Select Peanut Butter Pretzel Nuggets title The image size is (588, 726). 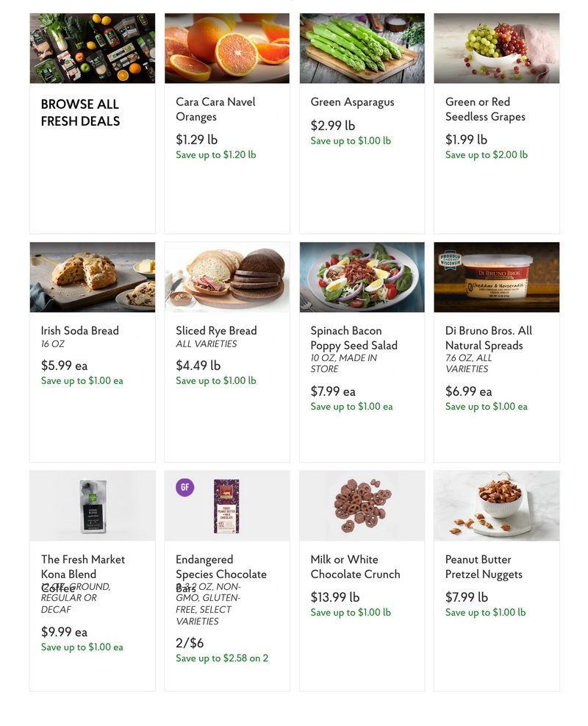(484, 566)
